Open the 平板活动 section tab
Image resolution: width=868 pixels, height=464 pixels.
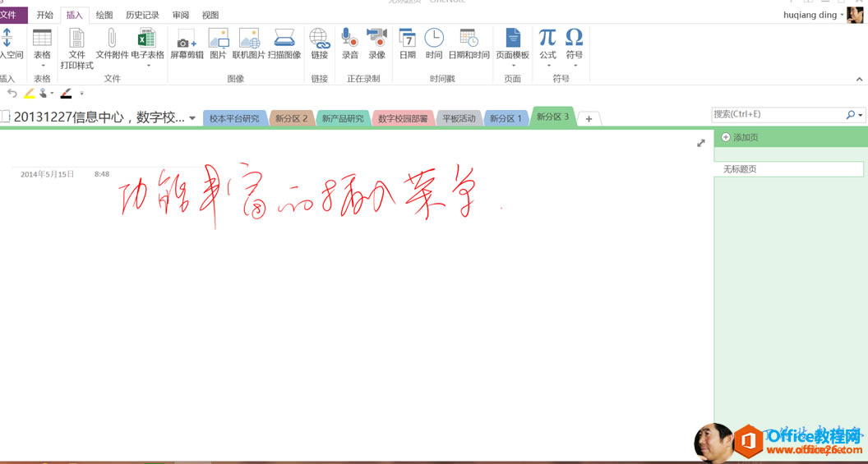click(459, 118)
